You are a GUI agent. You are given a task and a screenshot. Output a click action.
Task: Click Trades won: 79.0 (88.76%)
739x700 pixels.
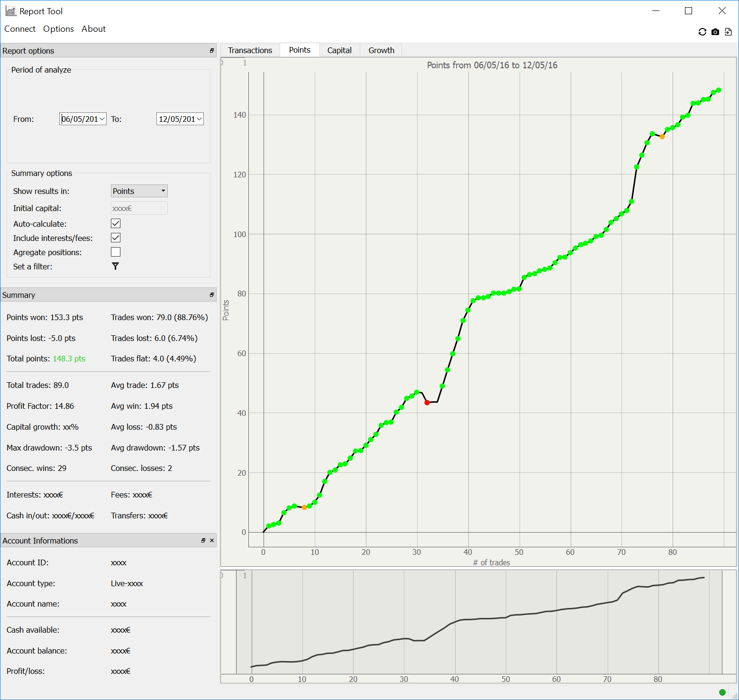click(159, 317)
